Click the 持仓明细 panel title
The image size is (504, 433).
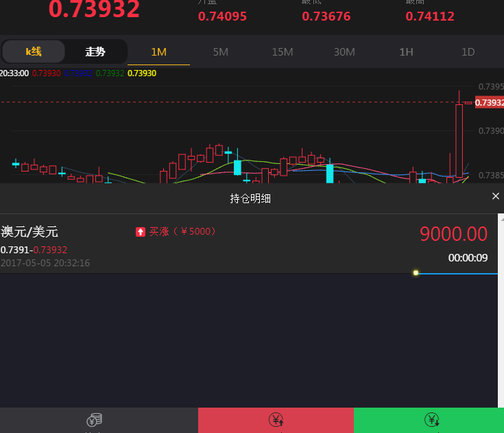(250, 198)
